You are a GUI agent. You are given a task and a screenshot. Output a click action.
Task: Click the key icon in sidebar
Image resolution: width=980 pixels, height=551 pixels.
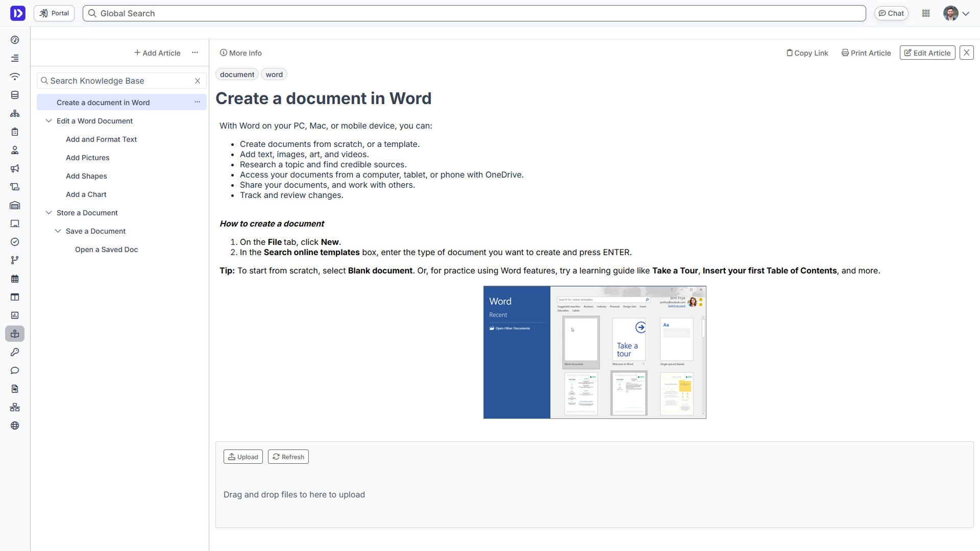[15, 352]
